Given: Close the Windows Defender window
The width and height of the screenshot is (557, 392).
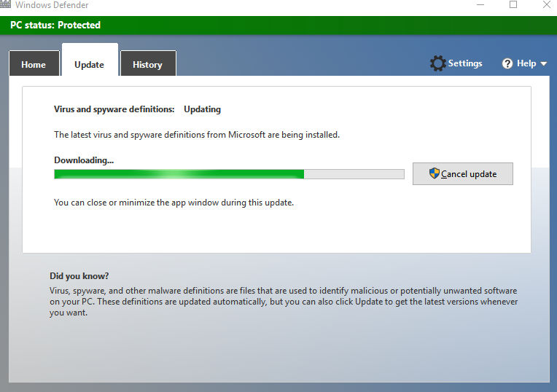Looking at the screenshot, I should tap(547, 4).
